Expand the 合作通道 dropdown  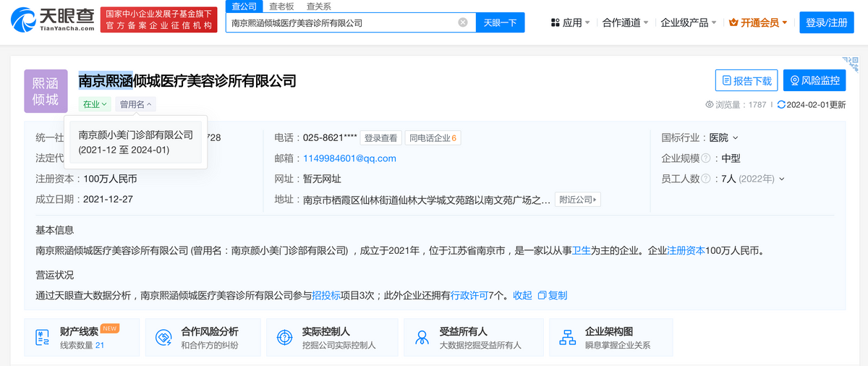coord(625,22)
